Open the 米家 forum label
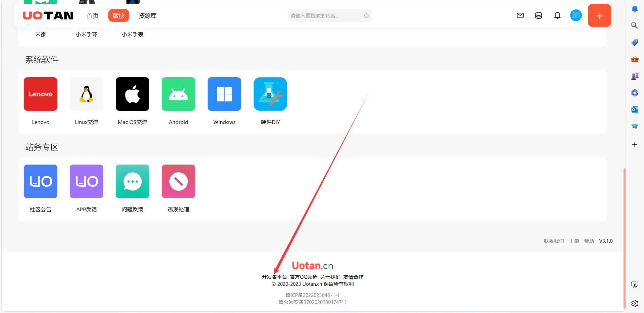Viewport: 644px width, 313px height. [x=41, y=34]
